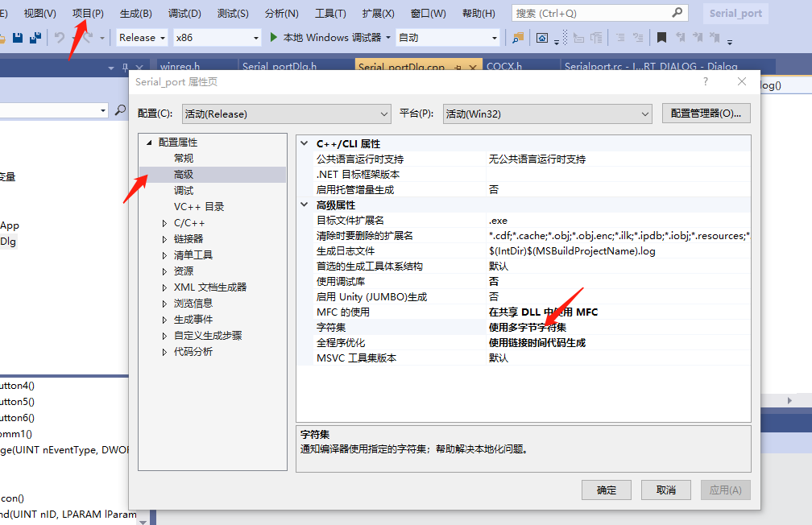
Task: Click the clear all bookmarks icon
Action: (715, 37)
